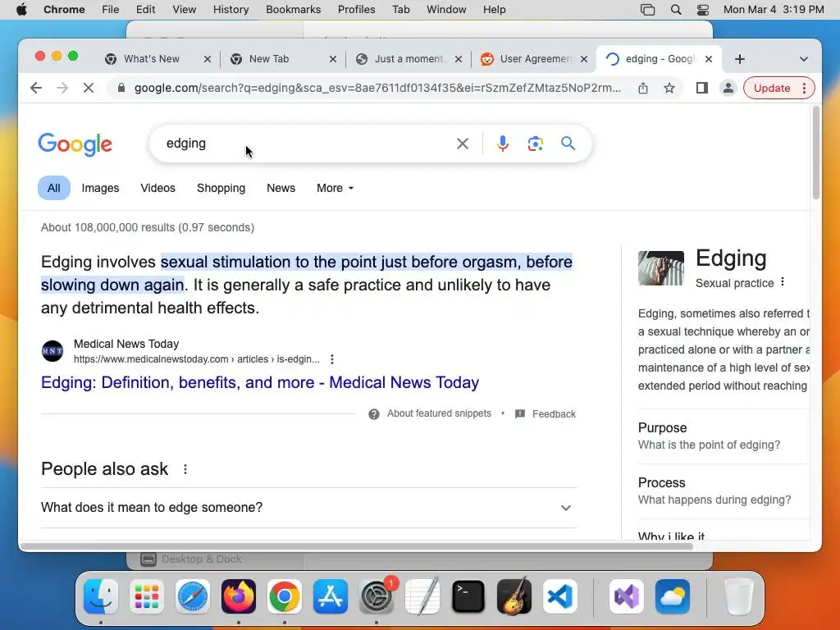The width and height of the screenshot is (840, 630).
Task: Close the User Agreement tab
Action: pyautogui.click(x=584, y=59)
